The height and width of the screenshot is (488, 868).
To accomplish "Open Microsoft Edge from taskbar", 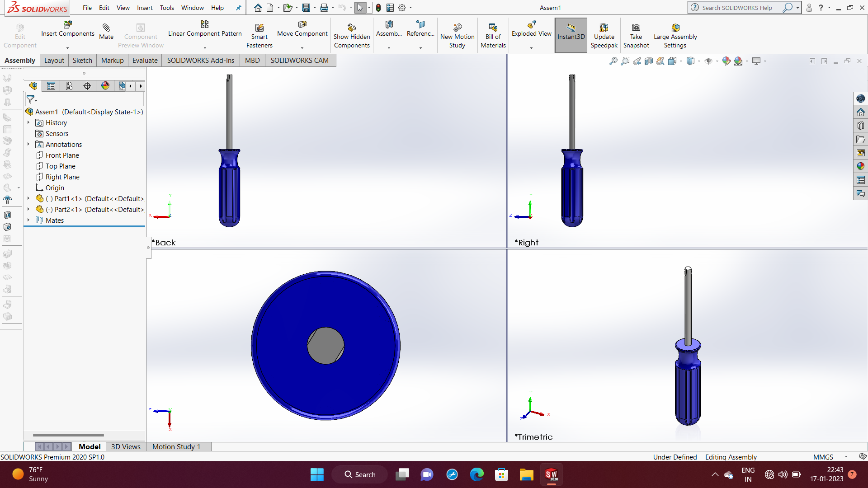I will [476, 474].
